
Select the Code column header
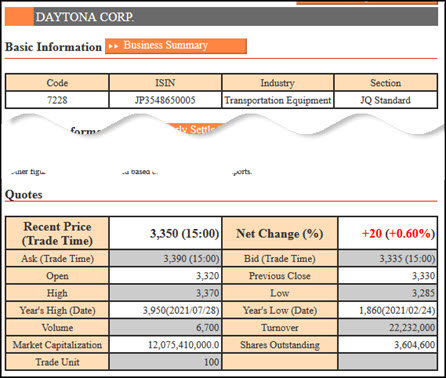click(57, 82)
